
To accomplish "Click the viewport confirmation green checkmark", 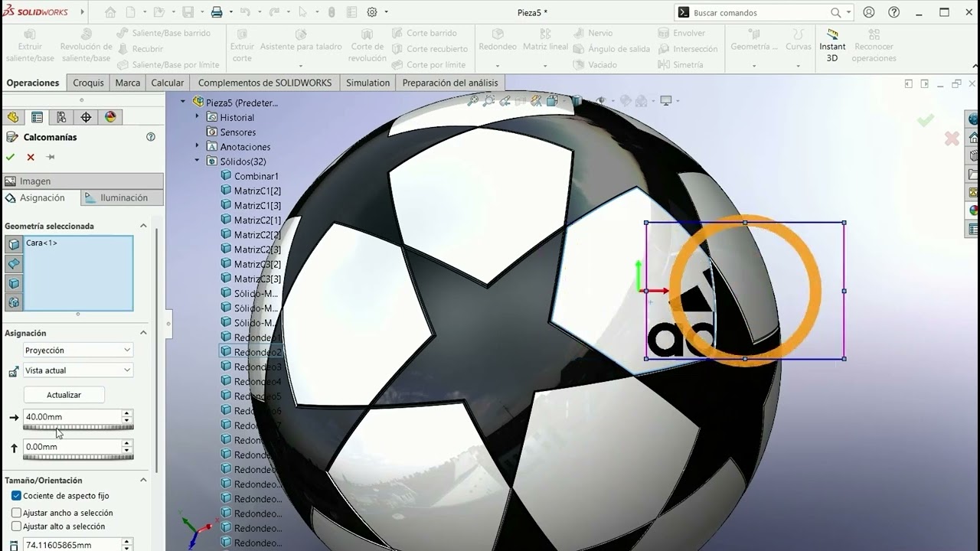I will click(x=926, y=120).
